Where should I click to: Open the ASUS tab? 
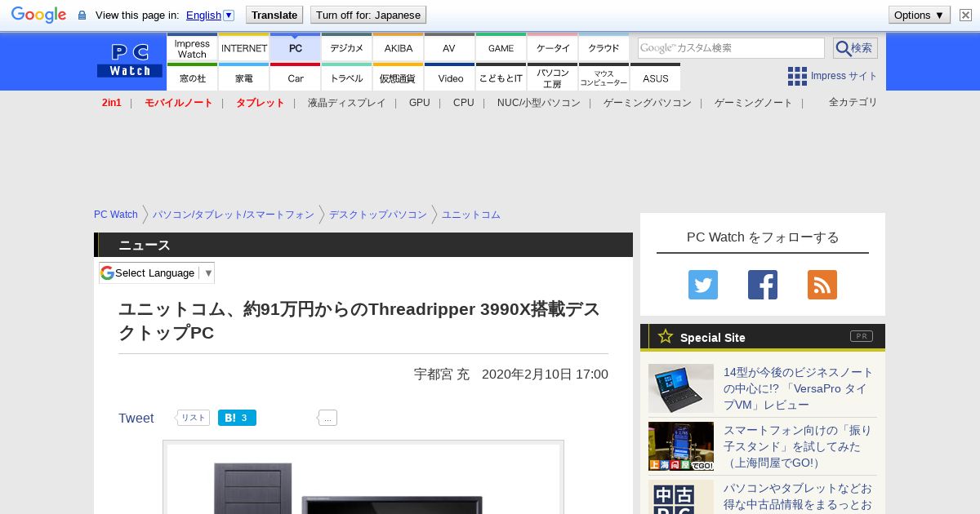[x=655, y=78]
